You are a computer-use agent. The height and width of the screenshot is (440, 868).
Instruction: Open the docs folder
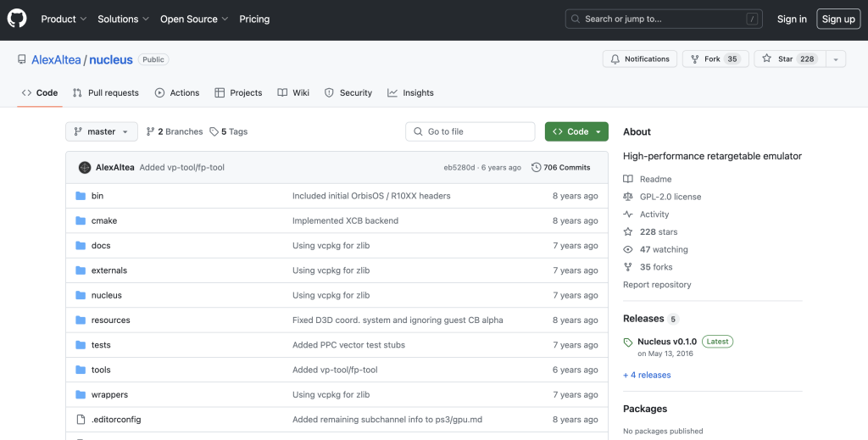pos(101,246)
